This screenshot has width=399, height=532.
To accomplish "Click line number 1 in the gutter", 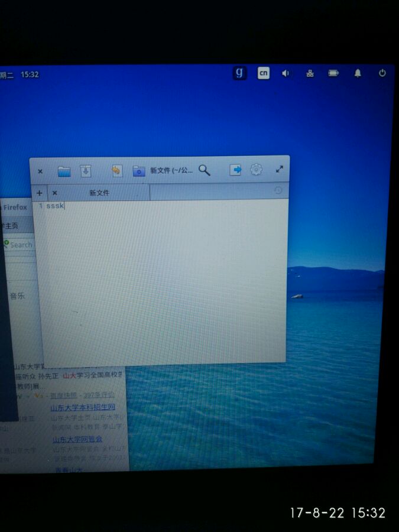I will [41, 206].
